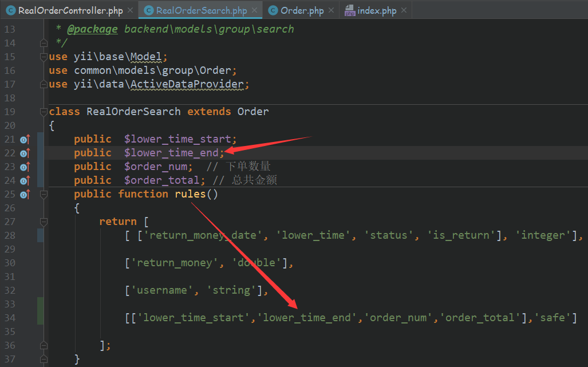Open the Order.php editor tab

[x=302, y=10]
